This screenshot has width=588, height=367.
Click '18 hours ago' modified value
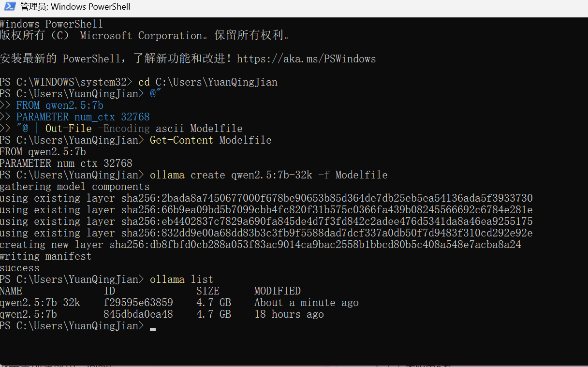[289, 314]
